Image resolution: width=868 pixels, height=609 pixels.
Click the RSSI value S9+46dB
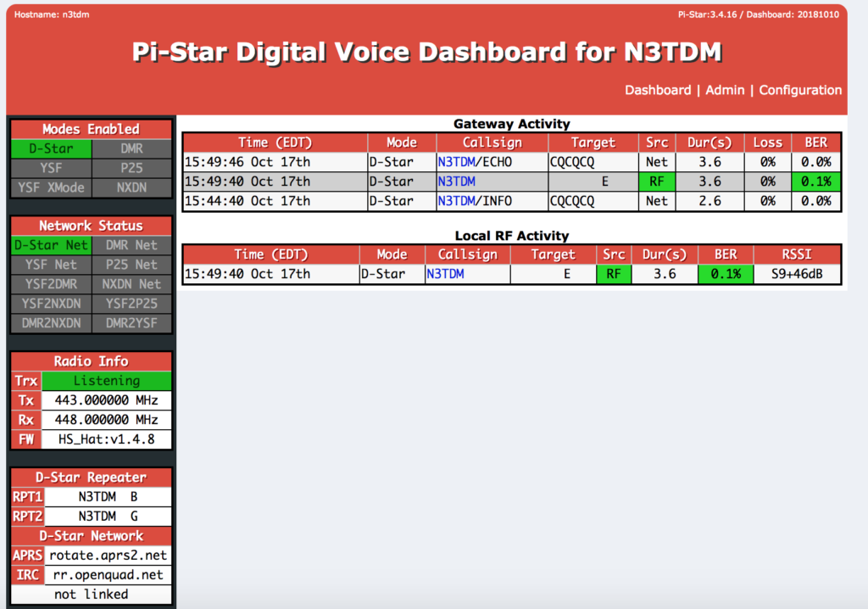797,274
